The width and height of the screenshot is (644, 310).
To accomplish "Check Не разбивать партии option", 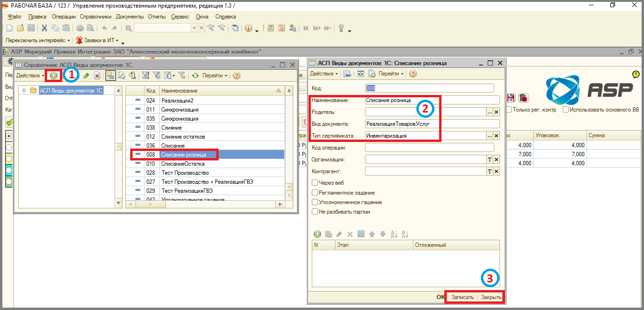I will point(315,212).
